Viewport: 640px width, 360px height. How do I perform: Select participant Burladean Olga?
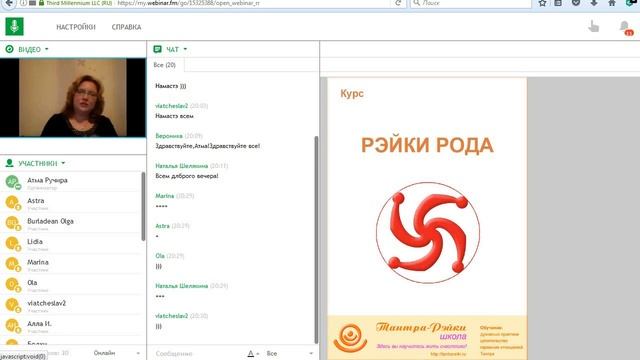(x=71, y=223)
